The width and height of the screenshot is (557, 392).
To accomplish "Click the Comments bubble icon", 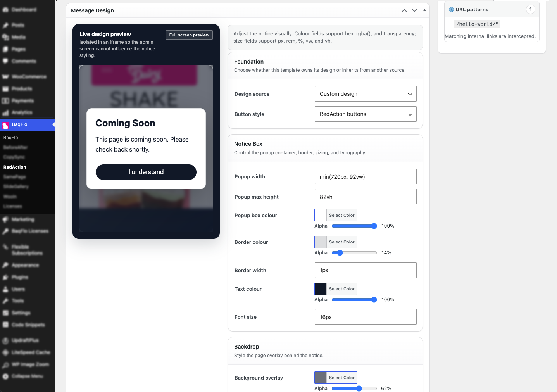I will point(5,61).
